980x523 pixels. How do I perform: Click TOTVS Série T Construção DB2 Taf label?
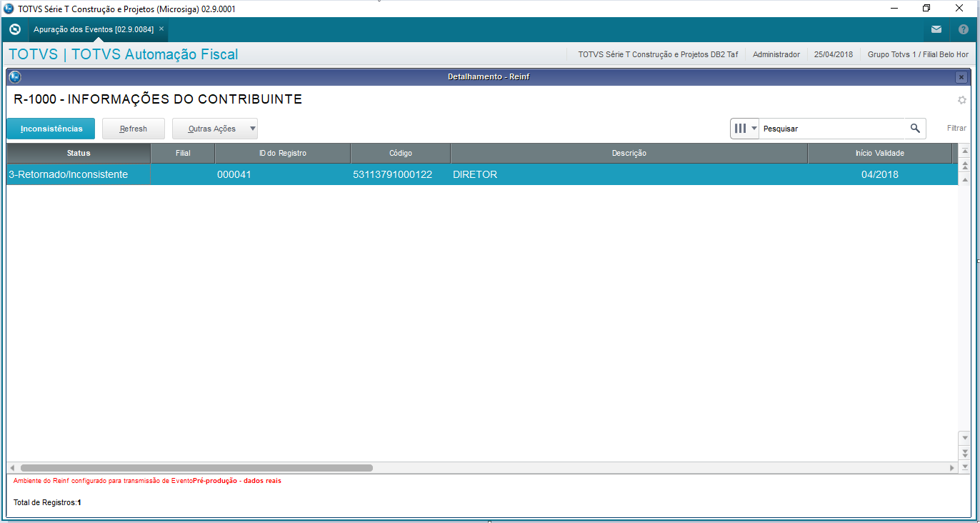point(658,54)
